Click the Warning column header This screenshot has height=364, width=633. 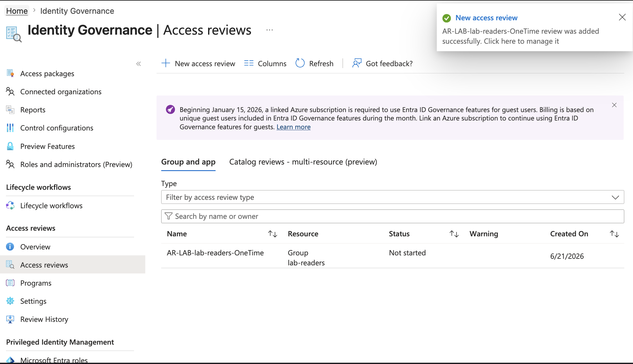484,234
